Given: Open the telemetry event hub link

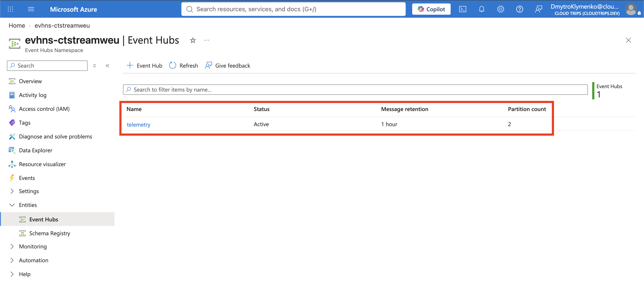Looking at the screenshot, I should click(139, 124).
